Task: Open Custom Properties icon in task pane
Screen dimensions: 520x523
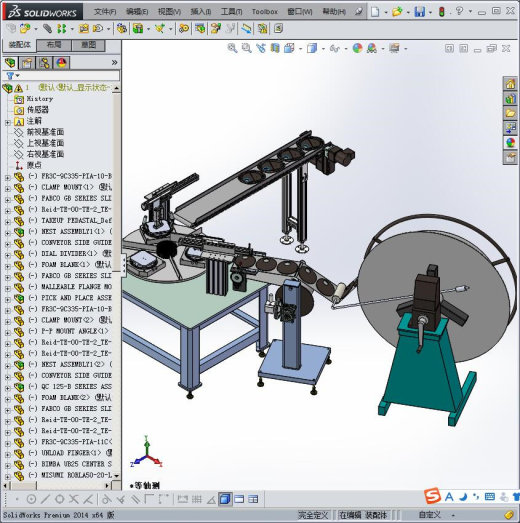Action: [510, 157]
